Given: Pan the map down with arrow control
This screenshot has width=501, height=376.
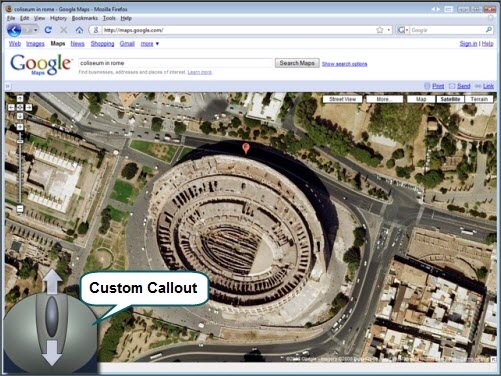Looking at the screenshot, I should click(20, 116).
